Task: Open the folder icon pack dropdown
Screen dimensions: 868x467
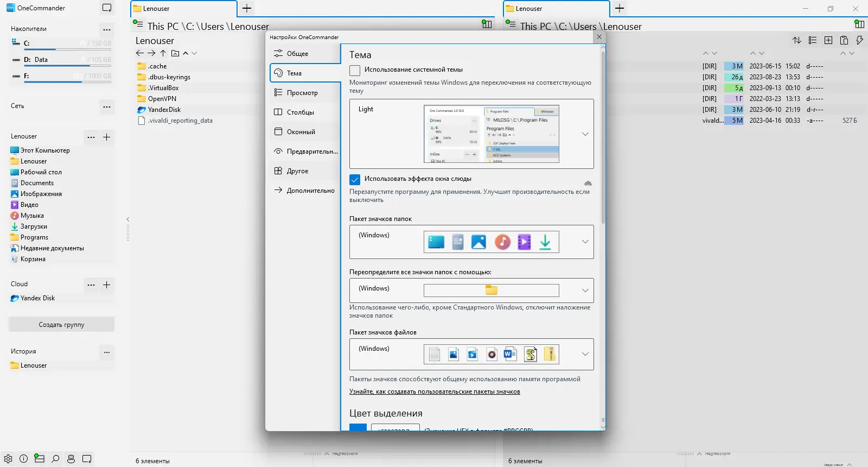Action: coord(585,242)
